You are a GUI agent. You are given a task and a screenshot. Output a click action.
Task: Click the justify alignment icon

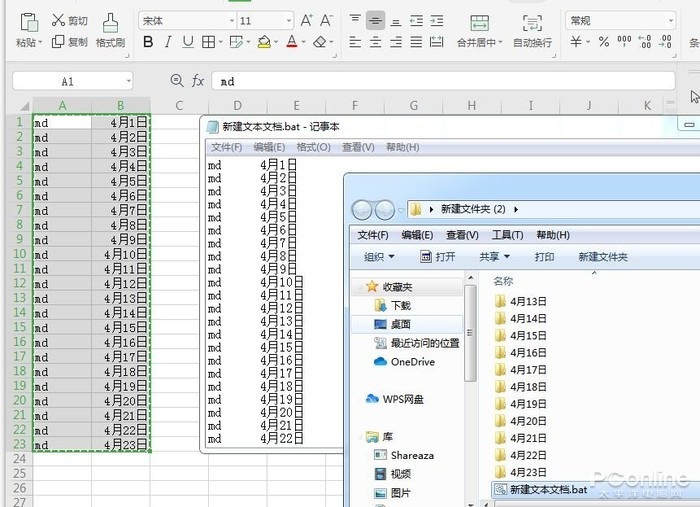coord(416,42)
